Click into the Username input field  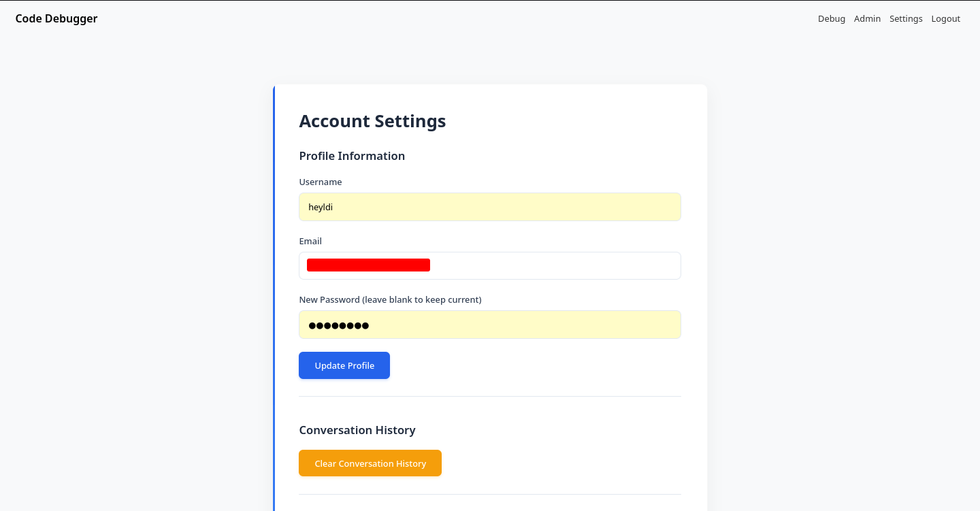(490, 206)
